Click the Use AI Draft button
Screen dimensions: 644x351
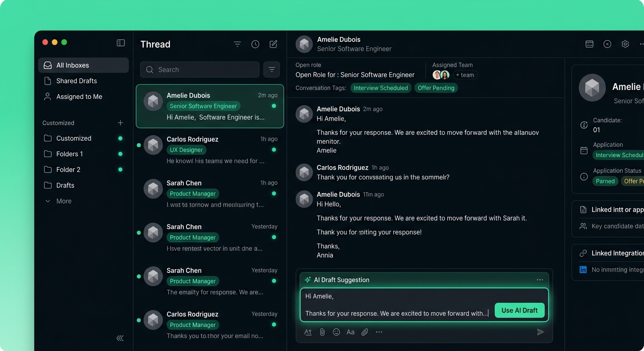(520, 310)
